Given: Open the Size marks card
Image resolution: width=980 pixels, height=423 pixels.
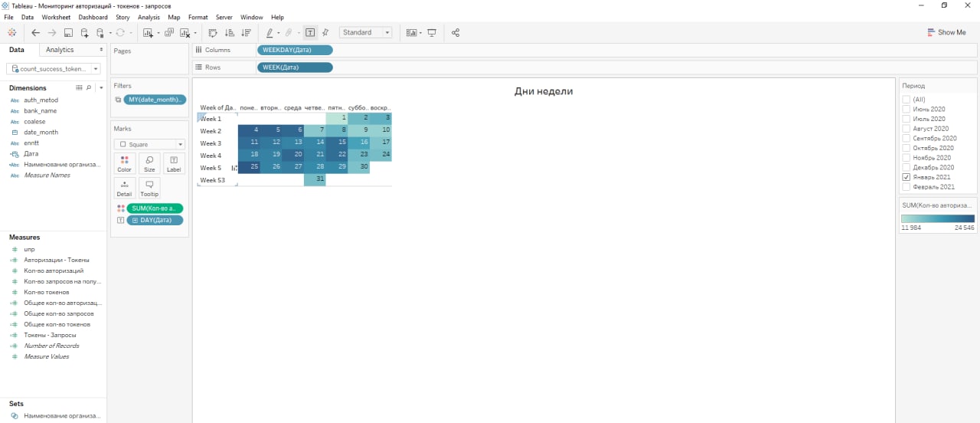Looking at the screenshot, I should (x=149, y=163).
